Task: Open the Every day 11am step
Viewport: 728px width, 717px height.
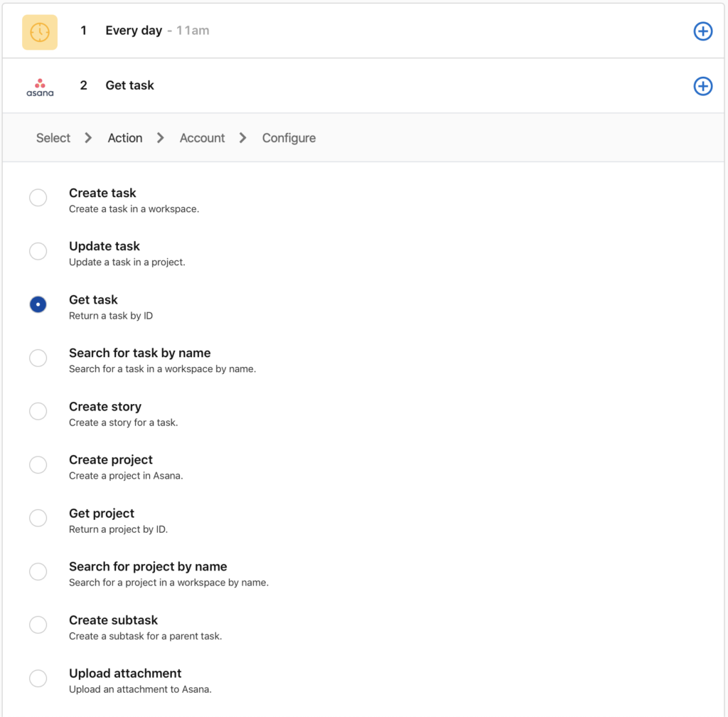Action: [157, 31]
